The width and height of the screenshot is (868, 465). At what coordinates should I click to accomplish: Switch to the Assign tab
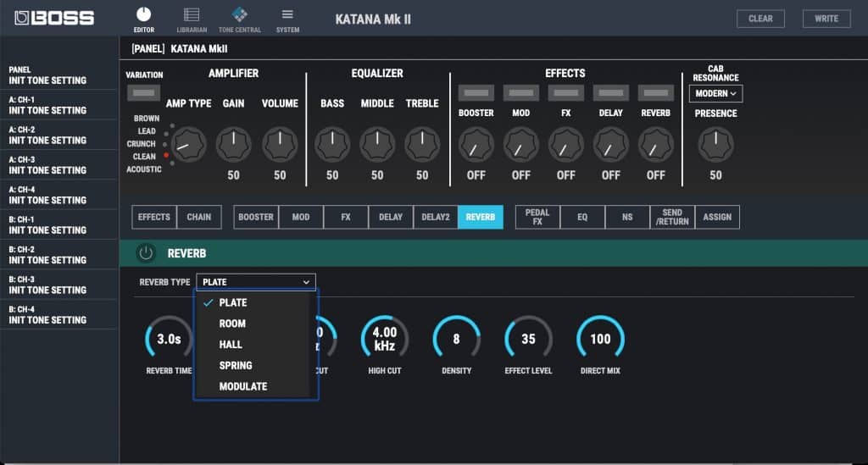(x=717, y=218)
